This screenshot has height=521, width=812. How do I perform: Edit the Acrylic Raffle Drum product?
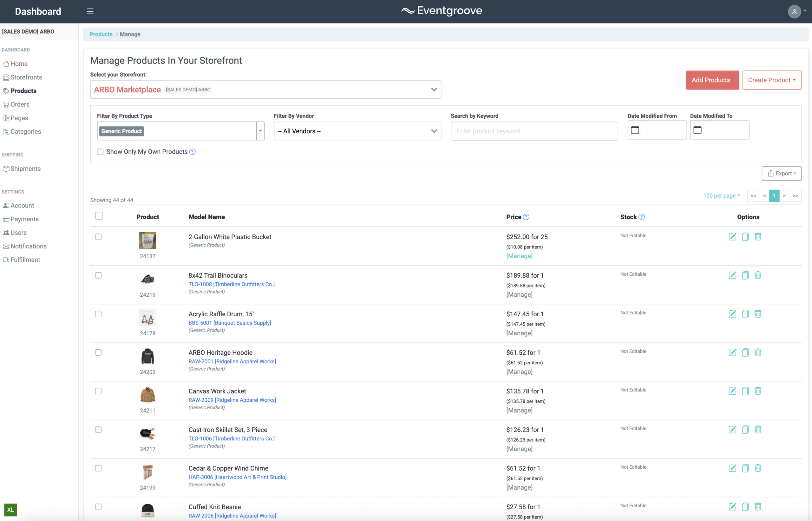(732, 313)
